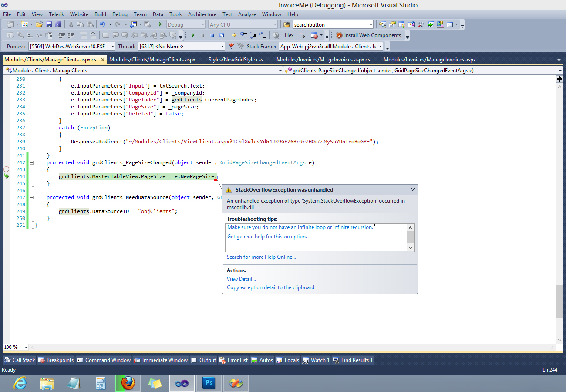This screenshot has width=566, height=392.
Task: Open the Process dropdown list
Action: [x=112, y=46]
